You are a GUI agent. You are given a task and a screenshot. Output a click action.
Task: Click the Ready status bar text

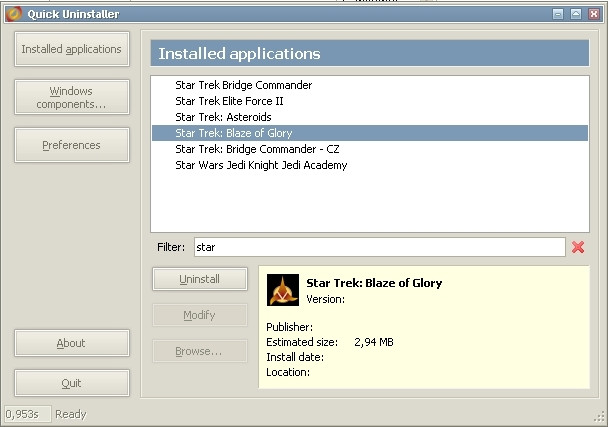[x=71, y=414]
